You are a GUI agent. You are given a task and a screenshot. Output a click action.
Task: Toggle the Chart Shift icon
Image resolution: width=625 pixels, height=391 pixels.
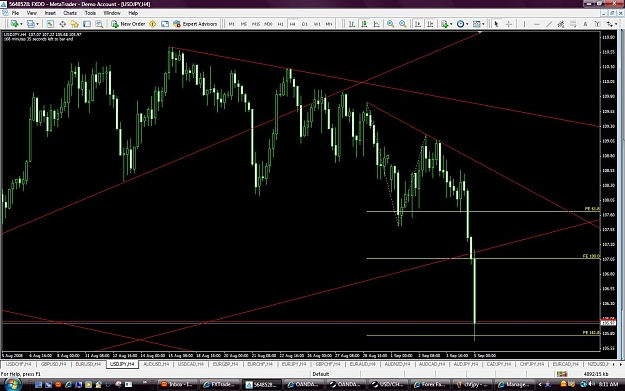430,24
